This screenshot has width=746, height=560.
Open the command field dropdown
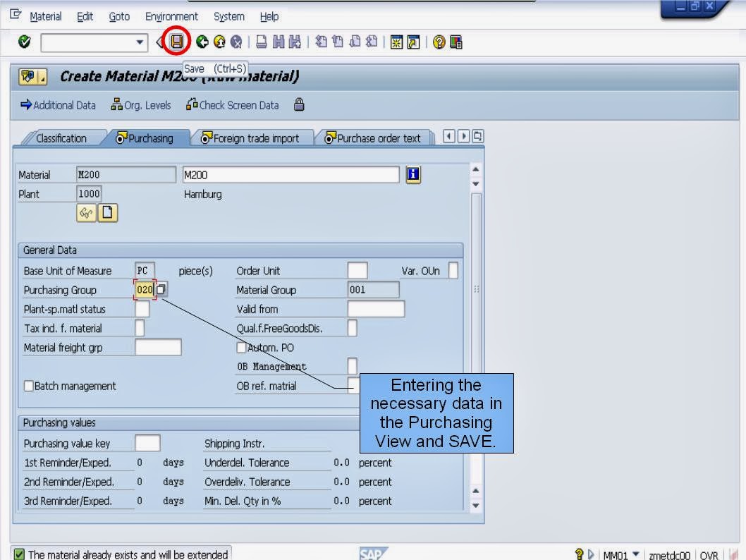click(x=140, y=41)
